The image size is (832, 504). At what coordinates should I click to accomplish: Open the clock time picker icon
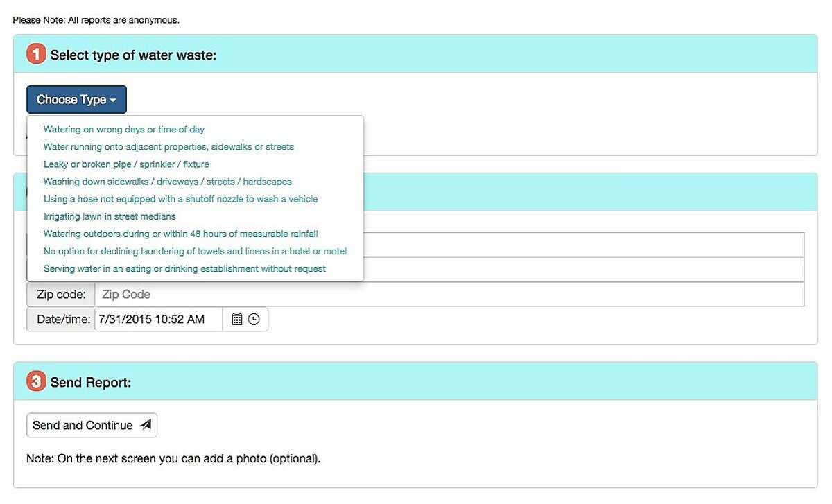(254, 318)
